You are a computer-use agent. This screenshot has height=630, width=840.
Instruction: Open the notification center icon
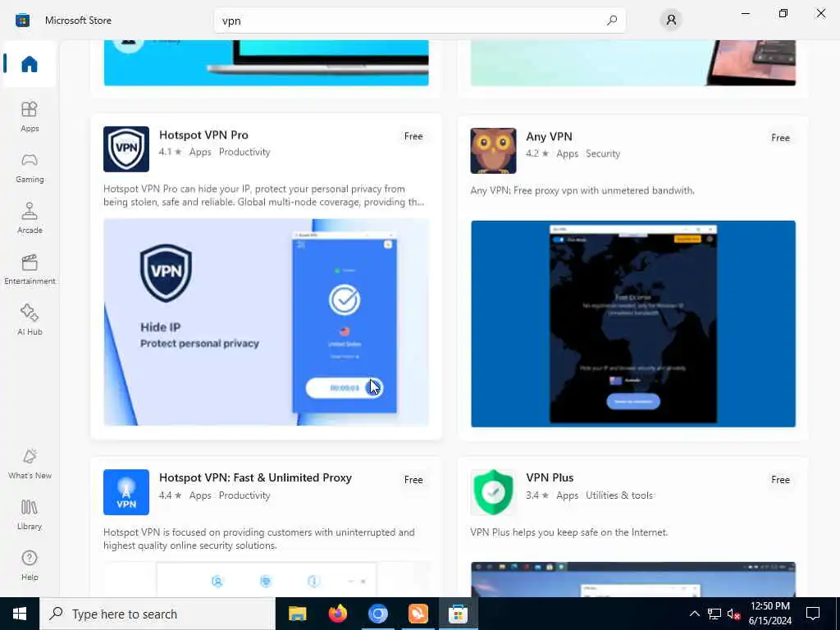[x=813, y=614]
